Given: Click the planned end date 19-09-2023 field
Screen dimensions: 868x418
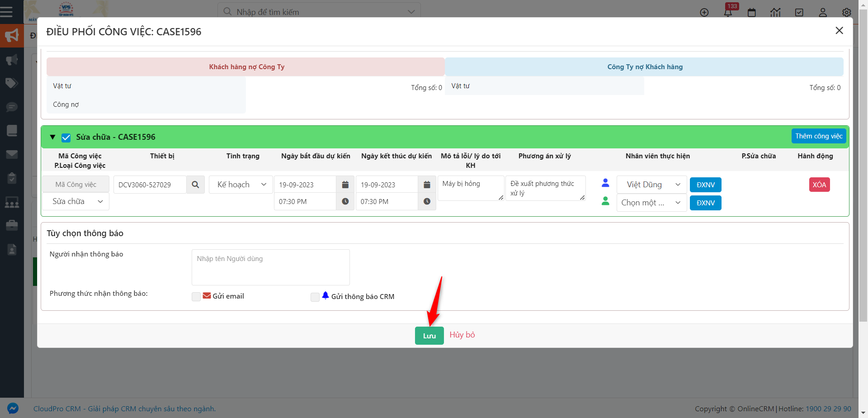Looking at the screenshot, I should click(387, 185).
